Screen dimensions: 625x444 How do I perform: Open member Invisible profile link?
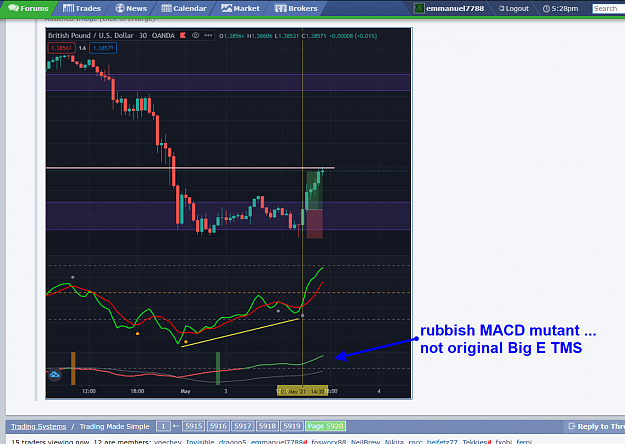coord(200,441)
